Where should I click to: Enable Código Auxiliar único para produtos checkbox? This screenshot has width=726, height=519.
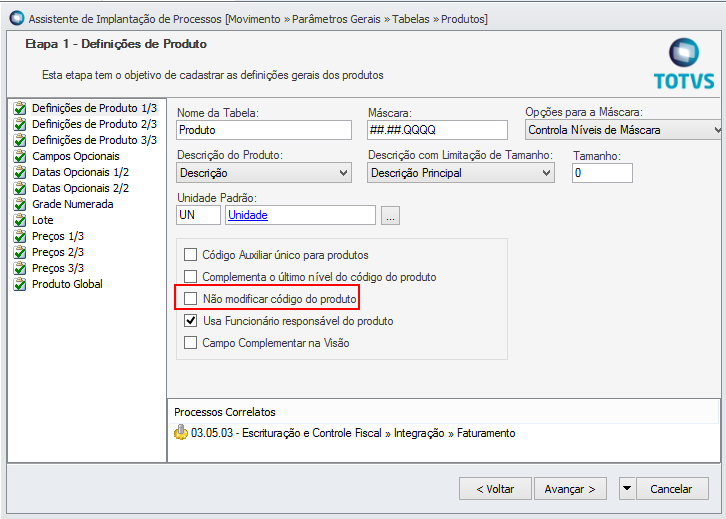click(190, 255)
